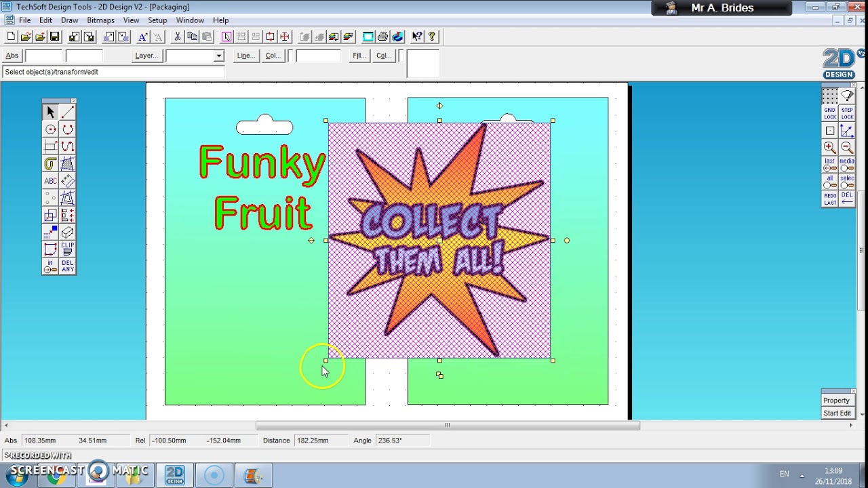Click the Funky Fruit text object
868x488 pixels.
pos(263,187)
